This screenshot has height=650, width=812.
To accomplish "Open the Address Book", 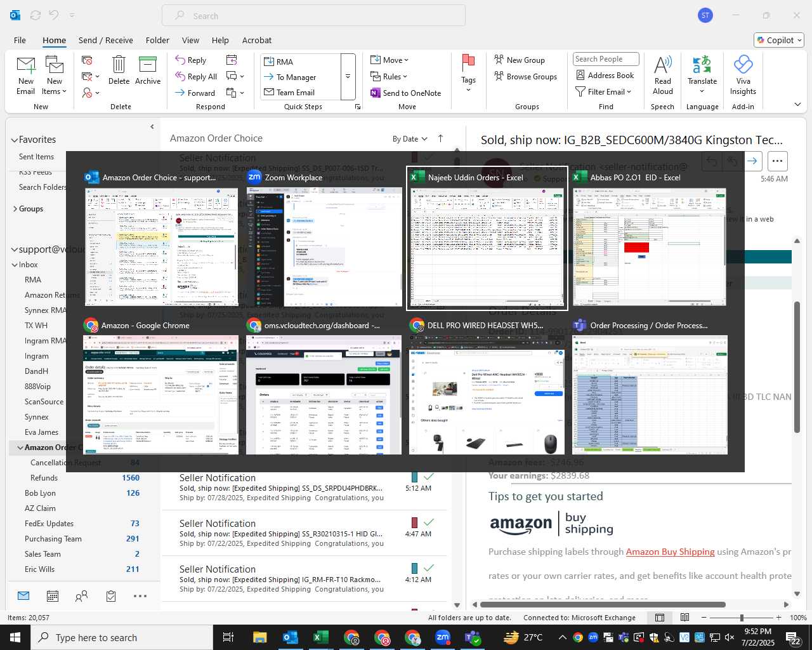I will (x=605, y=75).
